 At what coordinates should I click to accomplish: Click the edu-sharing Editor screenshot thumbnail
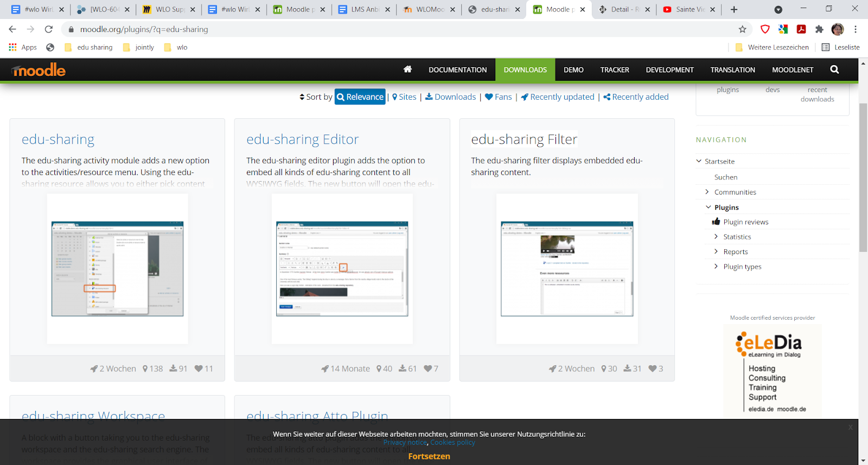point(342,268)
